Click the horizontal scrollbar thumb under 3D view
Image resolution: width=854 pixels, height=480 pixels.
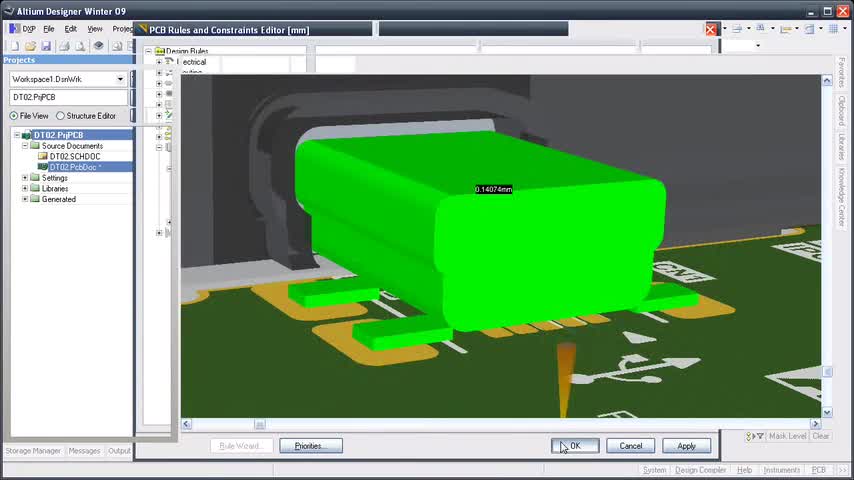point(260,424)
